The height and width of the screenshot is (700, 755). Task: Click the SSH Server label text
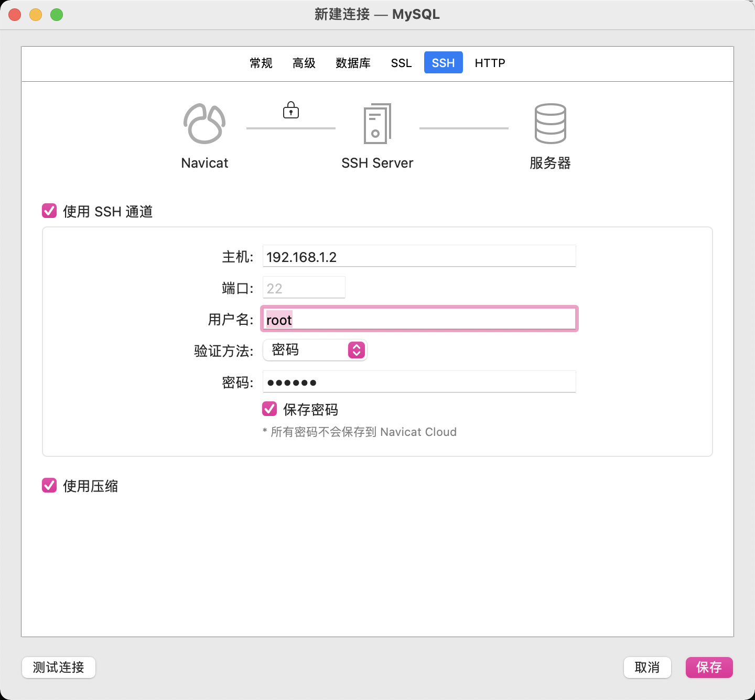point(377,163)
